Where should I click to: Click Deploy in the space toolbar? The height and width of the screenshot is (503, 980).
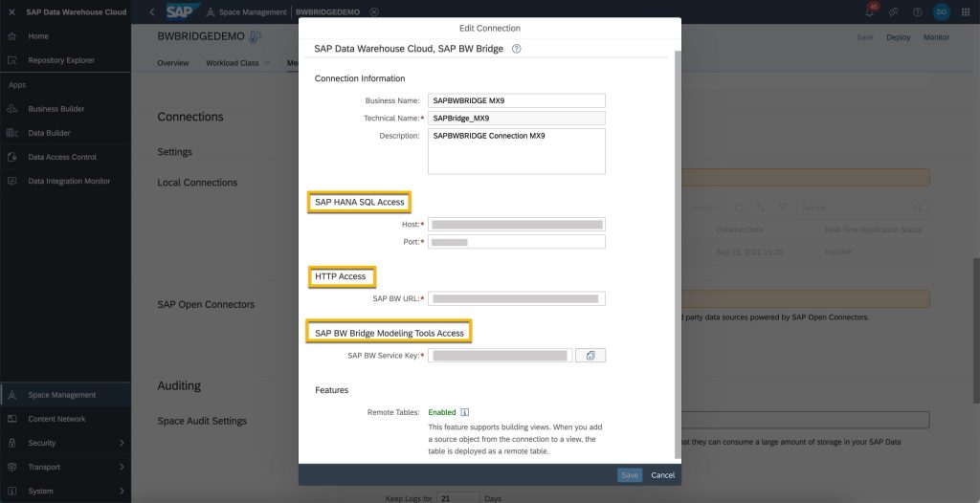(898, 37)
